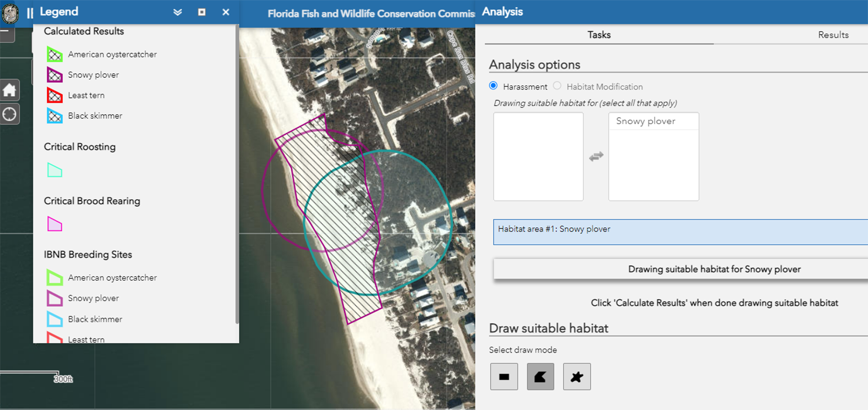Collapse the Legend panel with the chevron
The height and width of the screenshot is (410, 868).
[178, 11]
